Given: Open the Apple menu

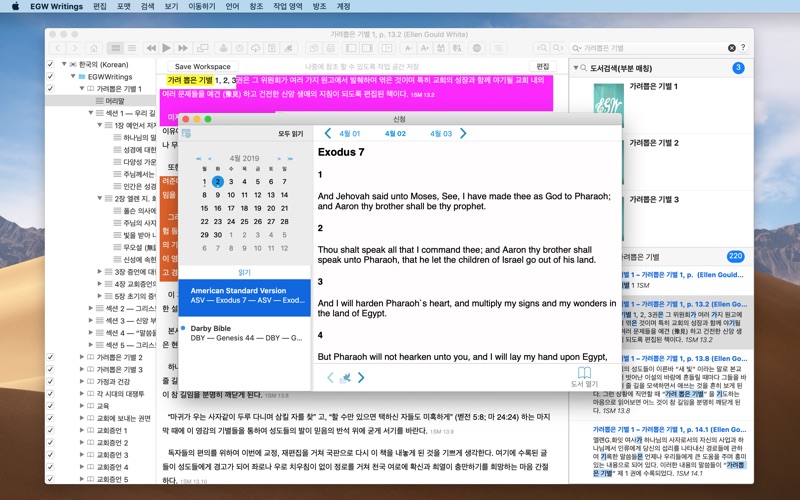Looking at the screenshot, I should click(x=15, y=7).
